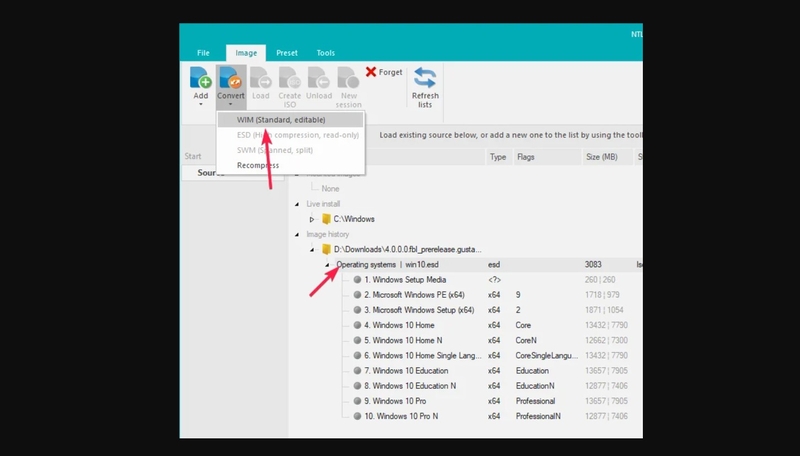Click the D:\Downloads folder icon
Screen dimensions: 800x456
(x=327, y=249)
